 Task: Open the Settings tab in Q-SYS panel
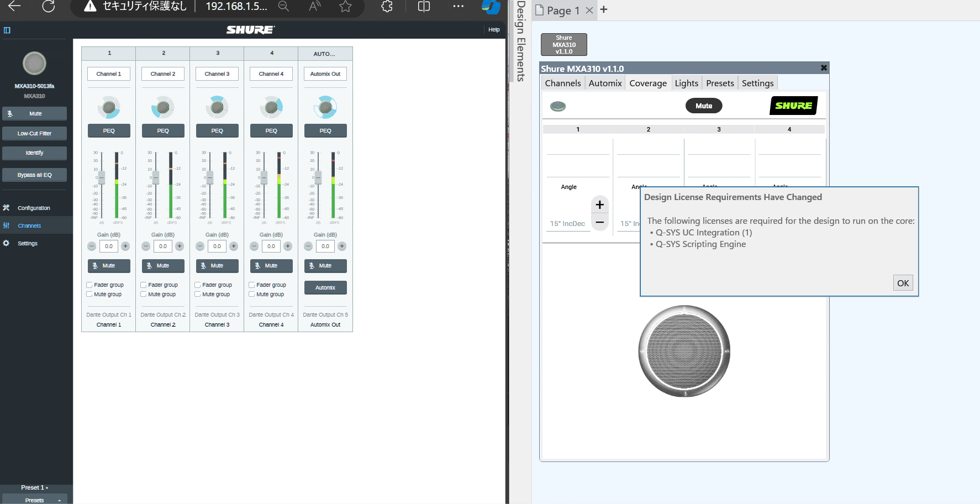click(x=757, y=83)
